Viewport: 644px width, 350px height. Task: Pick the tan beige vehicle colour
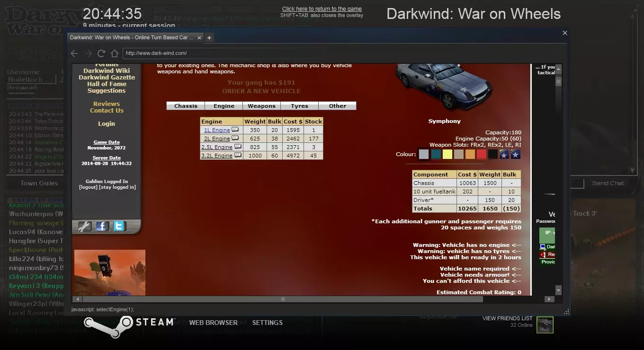click(458, 154)
